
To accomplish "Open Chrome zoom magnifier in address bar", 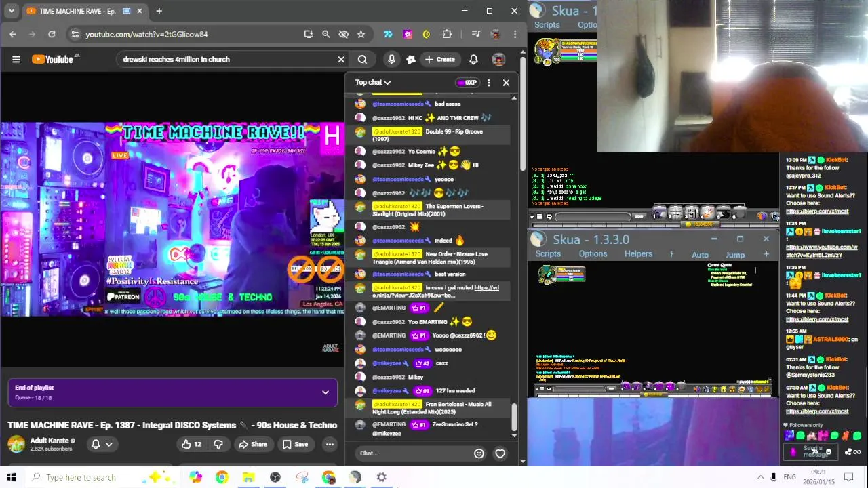I will pyautogui.click(x=325, y=34).
